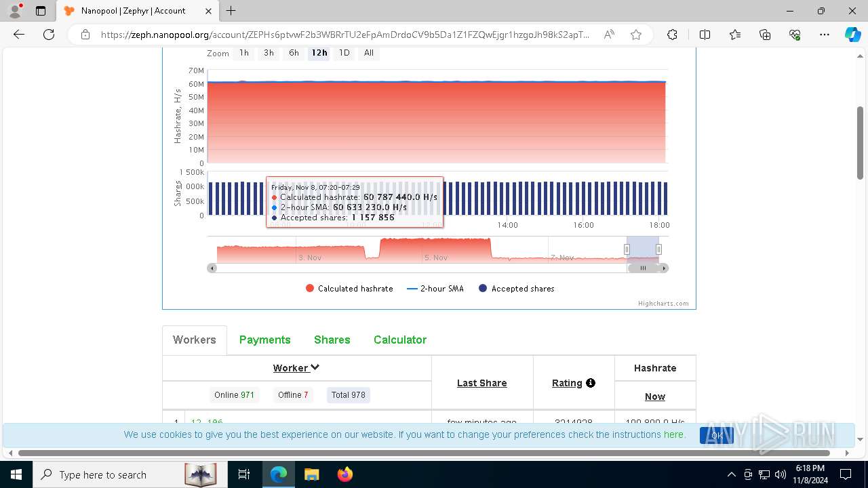This screenshot has width=868, height=488.
Task: Open browser Extensions icon
Action: (x=672, y=35)
